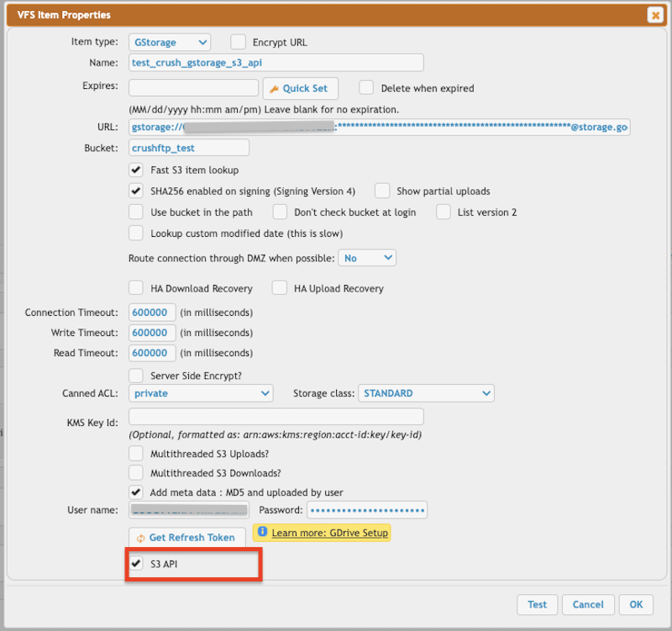Open the Storage class STANDARD dropdown
The image size is (672, 631).
(x=426, y=393)
